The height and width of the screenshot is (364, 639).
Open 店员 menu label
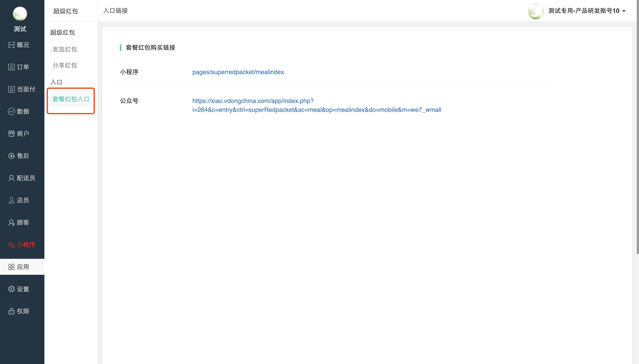pos(23,200)
